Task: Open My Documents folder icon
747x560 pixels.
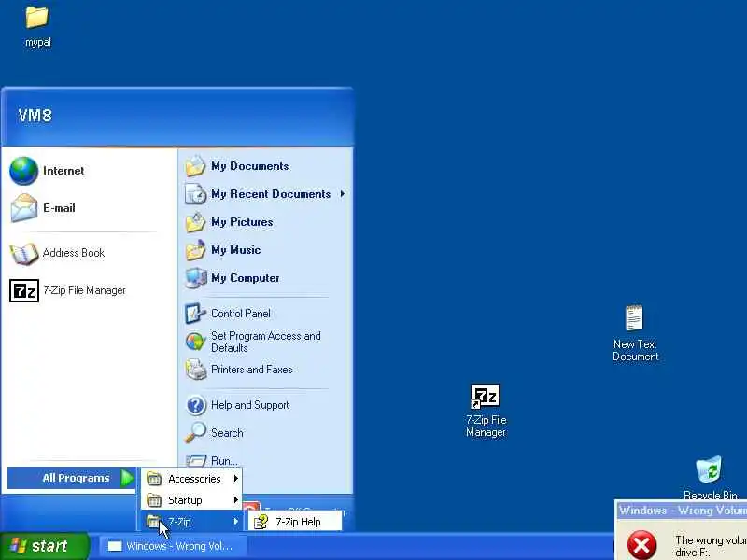Action: (x=195, y=166)
